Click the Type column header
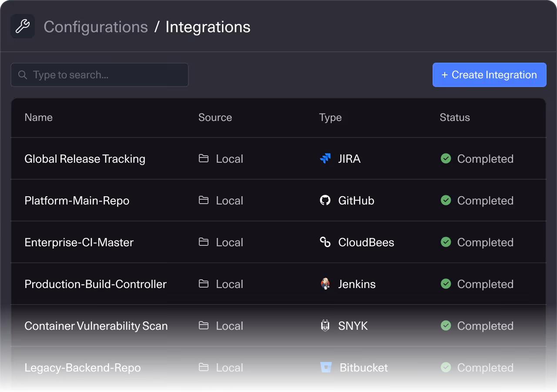This screenshot has height=392, width=557. coord(330,117)
